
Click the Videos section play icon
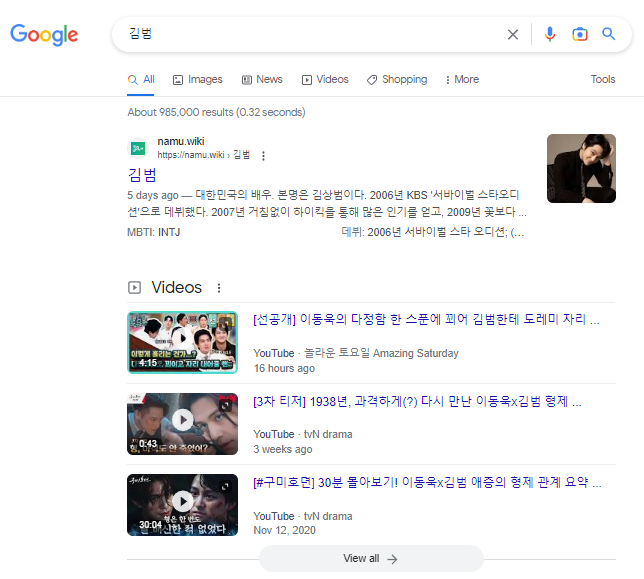[x=134, y=287]
